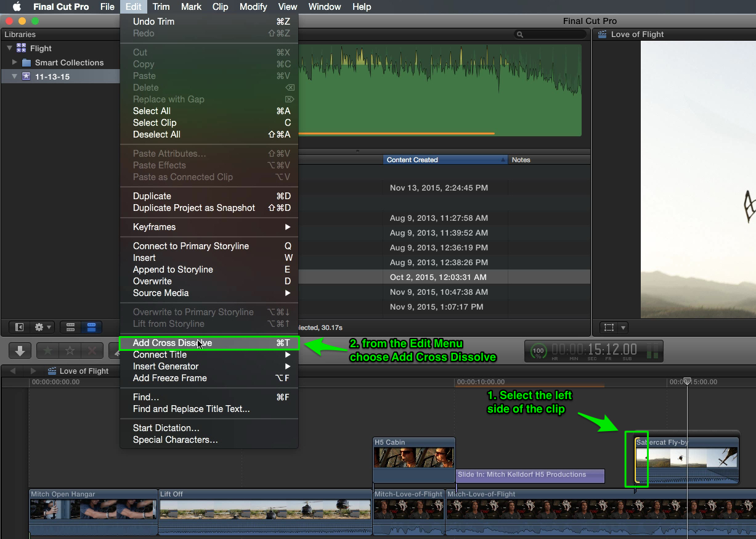Open the Apple menu
This screenshot has height=539, width=756.
17,7
